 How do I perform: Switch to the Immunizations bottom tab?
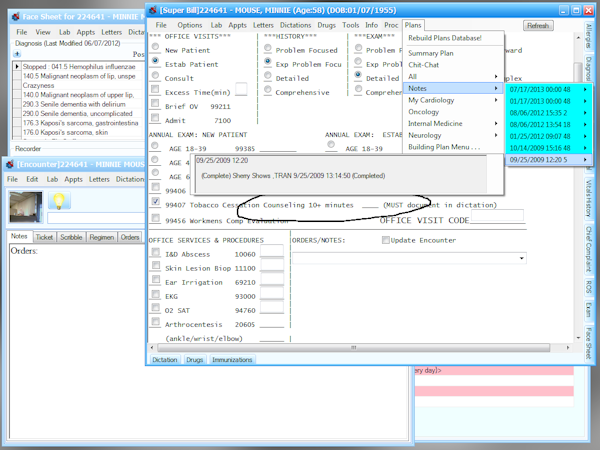232,359
